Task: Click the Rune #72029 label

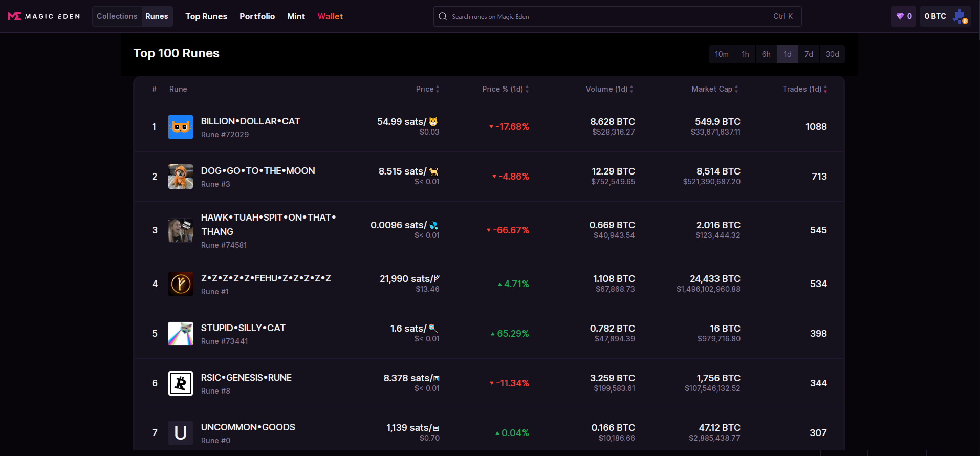Action: point(225,135)
